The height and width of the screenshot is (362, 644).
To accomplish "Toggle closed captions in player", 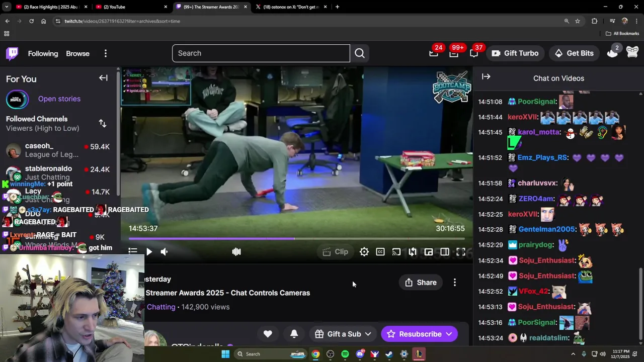I will click(x=380, y=252).
